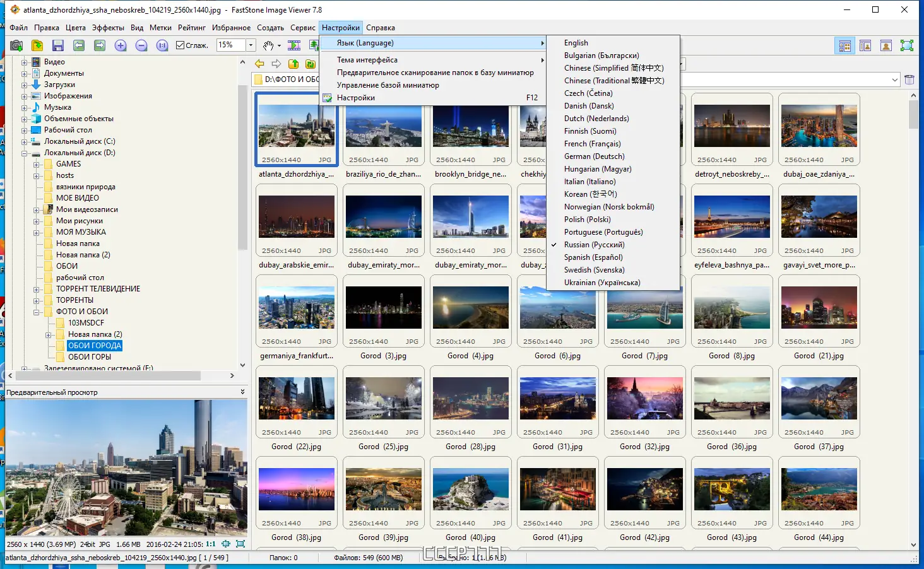Click the camera screen capture icon
The width and height of the screenshot is (924, 569).
click(x=16, y=45)
